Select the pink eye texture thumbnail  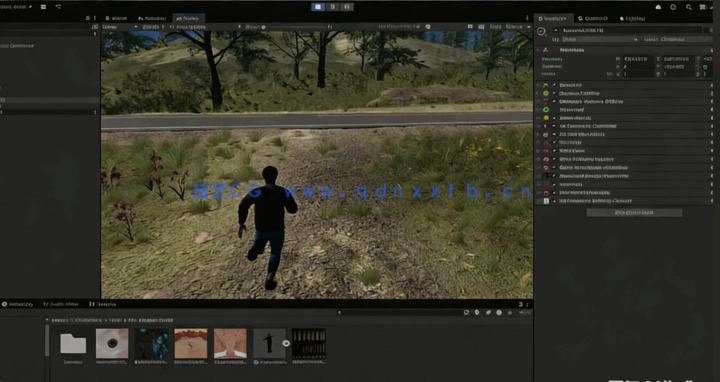pos(112,343)
